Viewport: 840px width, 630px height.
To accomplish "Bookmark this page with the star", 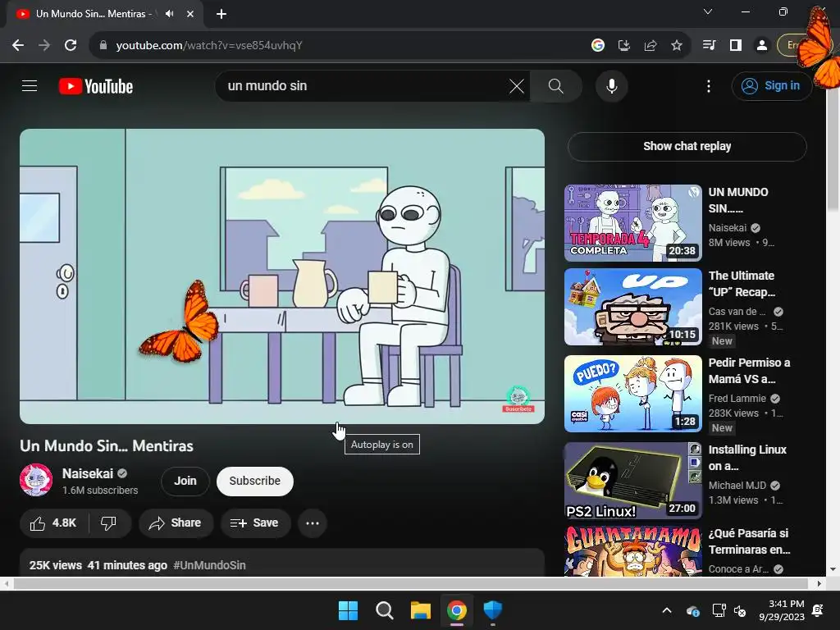I will [x=677, y=46].
